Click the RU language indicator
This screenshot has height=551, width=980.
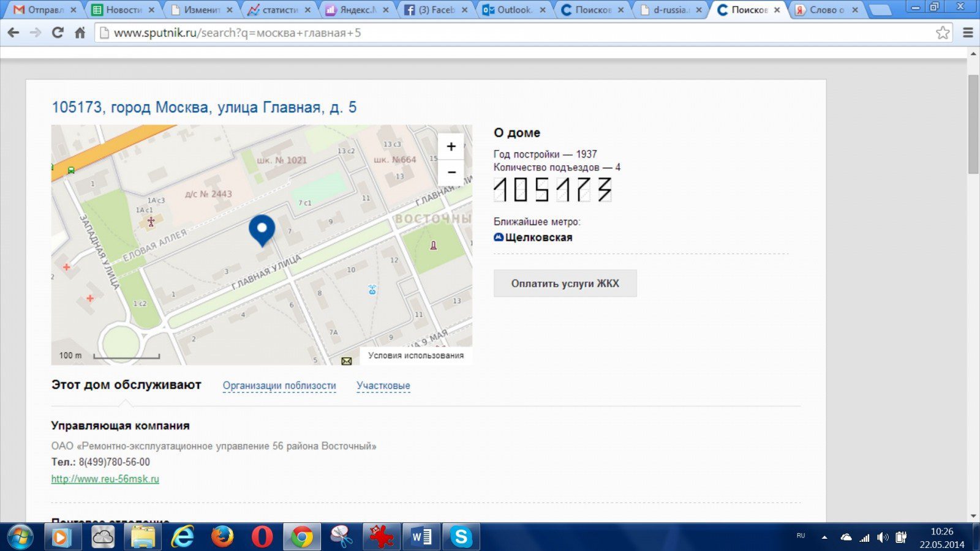[801, 536]
